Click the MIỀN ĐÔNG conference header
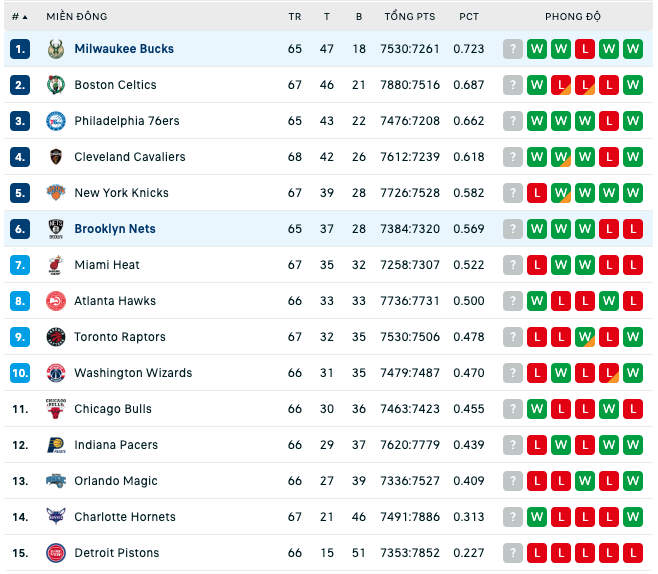The width and height of the screenshot is (658, 574). (77, 17)
